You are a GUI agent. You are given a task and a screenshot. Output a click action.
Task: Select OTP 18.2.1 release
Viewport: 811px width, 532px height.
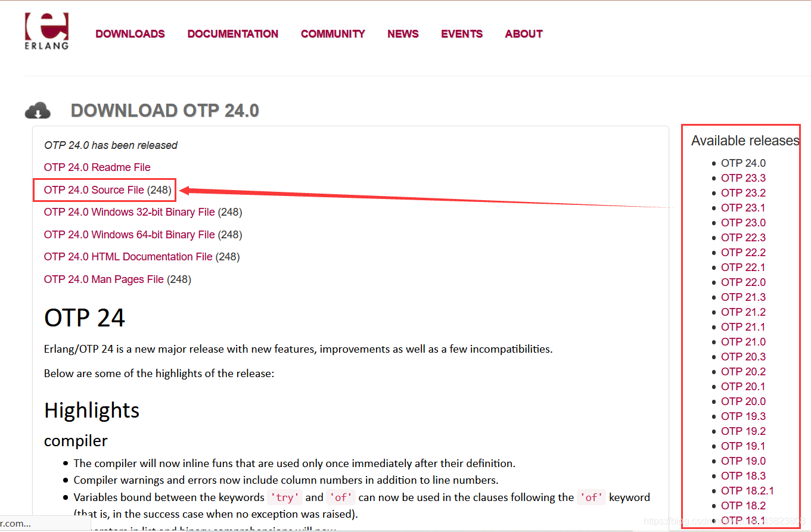pos(747,491)
